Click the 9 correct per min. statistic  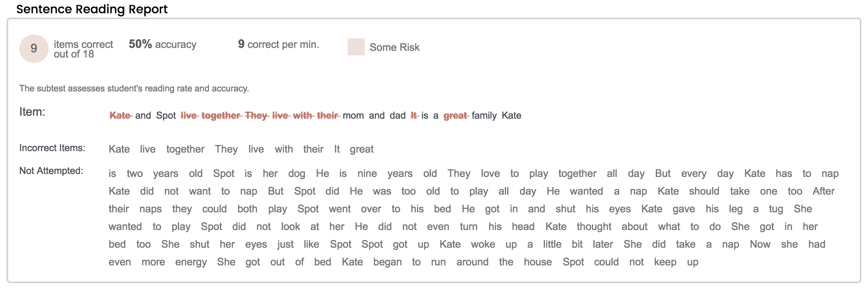pyautogui.click(x=278, y=44)
